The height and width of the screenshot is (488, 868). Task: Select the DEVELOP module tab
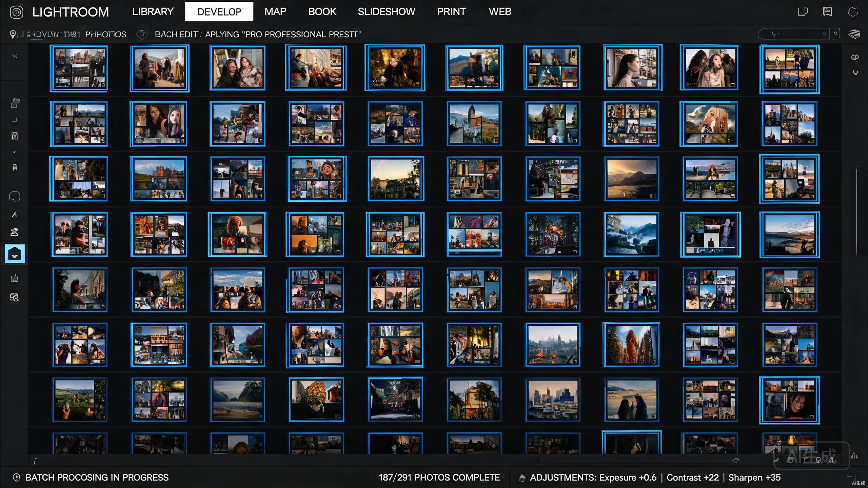(219, 12)
